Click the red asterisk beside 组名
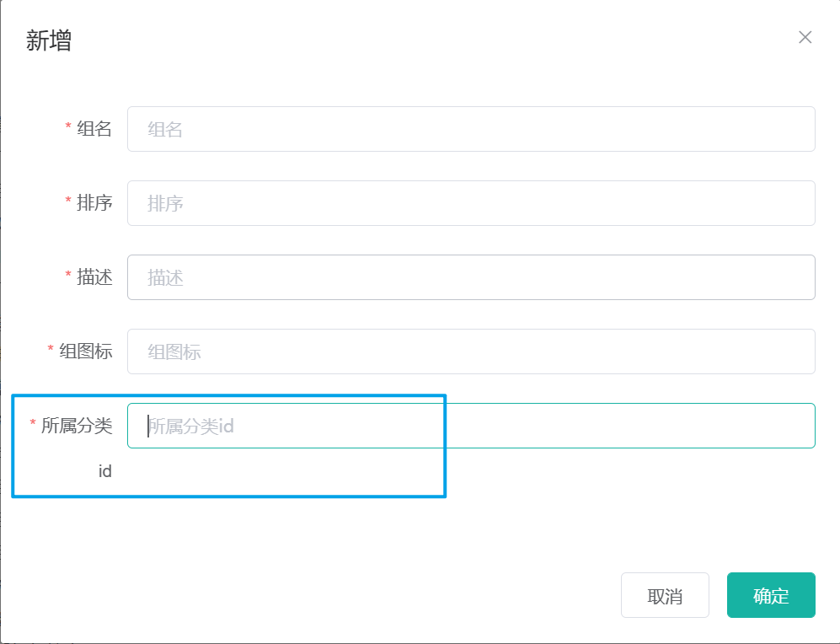Viewport: 840px width, 644px height. [68, 127]
